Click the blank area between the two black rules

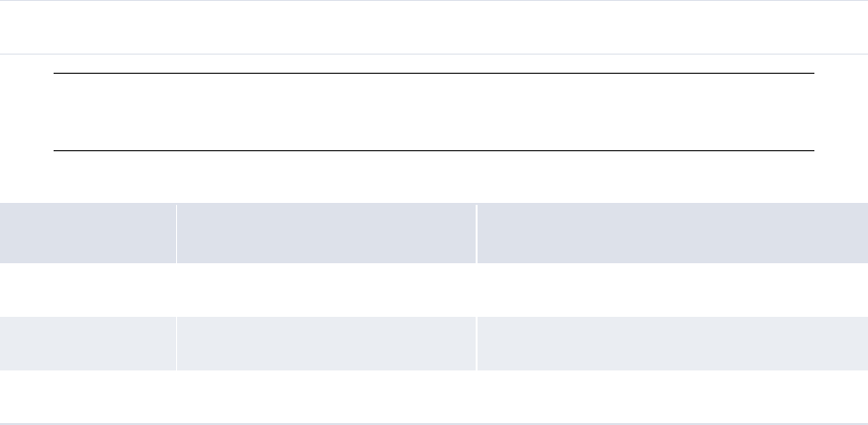pyautogui.click(x=433, y=112)
